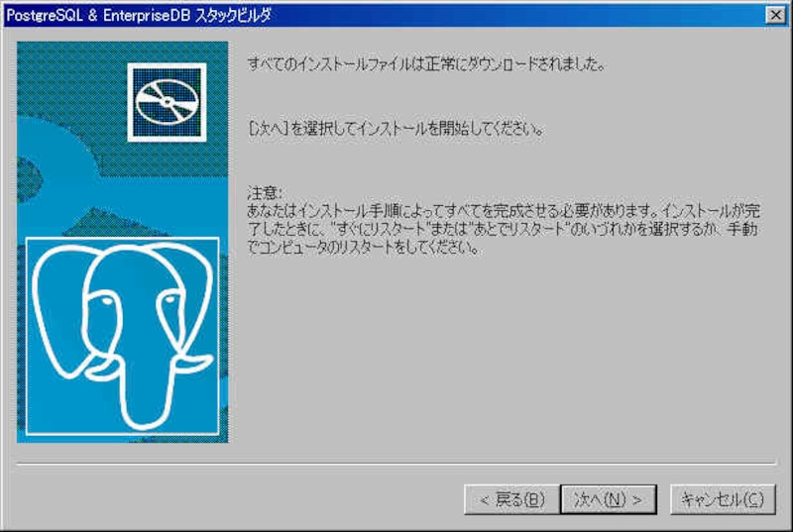
Task: Click the line starting あなたはインストール手順によって
Action: (x=504, y=211)
